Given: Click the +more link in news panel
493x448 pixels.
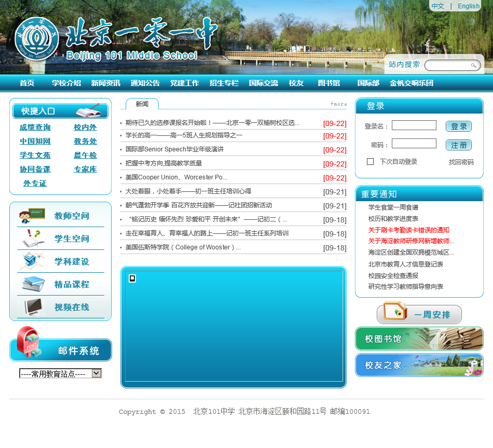Looking at the screenshot, I should pos(339,104).
